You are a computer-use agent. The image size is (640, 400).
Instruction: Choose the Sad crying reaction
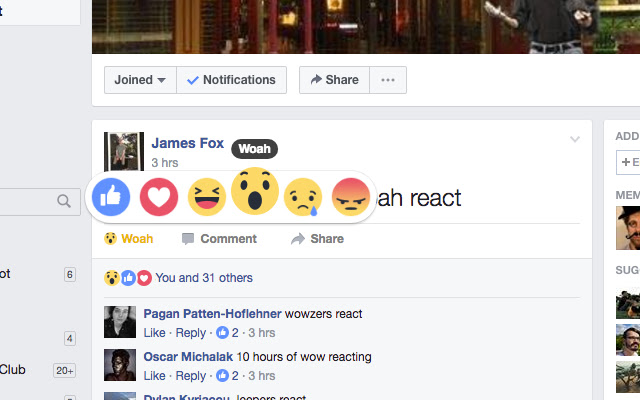coord(303,197)
